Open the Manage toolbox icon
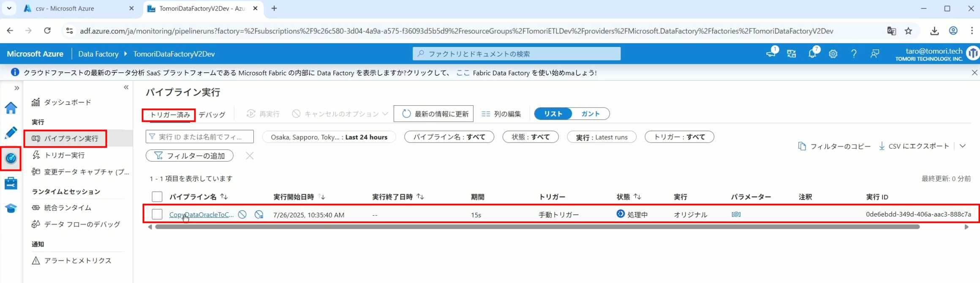The image size is (980, 283). 11,183
